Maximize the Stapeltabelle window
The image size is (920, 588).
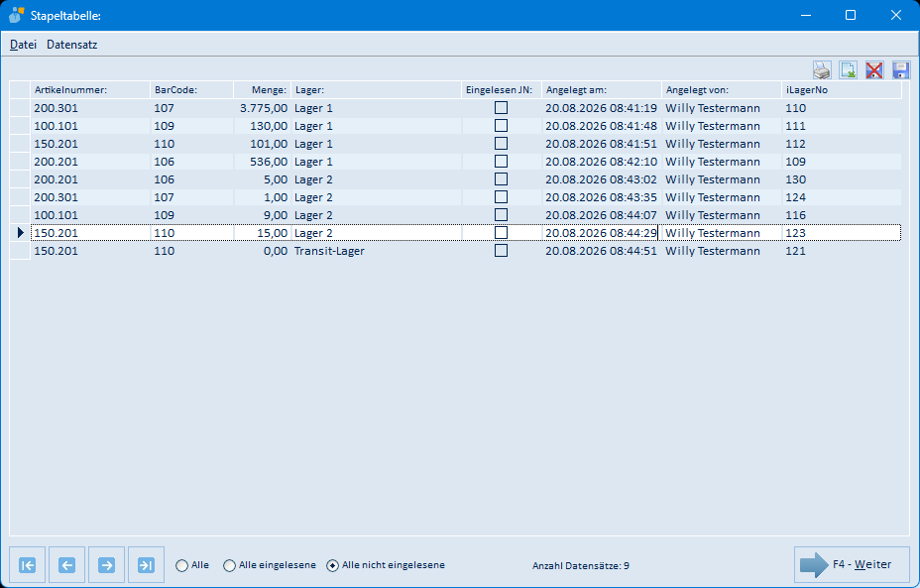[x=851, y=15]
